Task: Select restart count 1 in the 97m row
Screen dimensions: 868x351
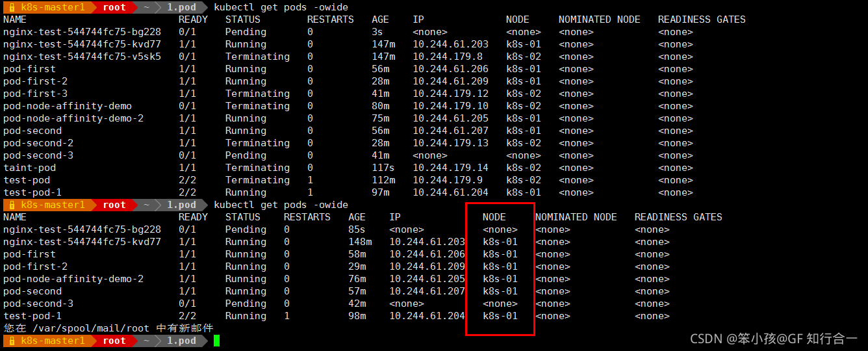Action: point(310,192)
